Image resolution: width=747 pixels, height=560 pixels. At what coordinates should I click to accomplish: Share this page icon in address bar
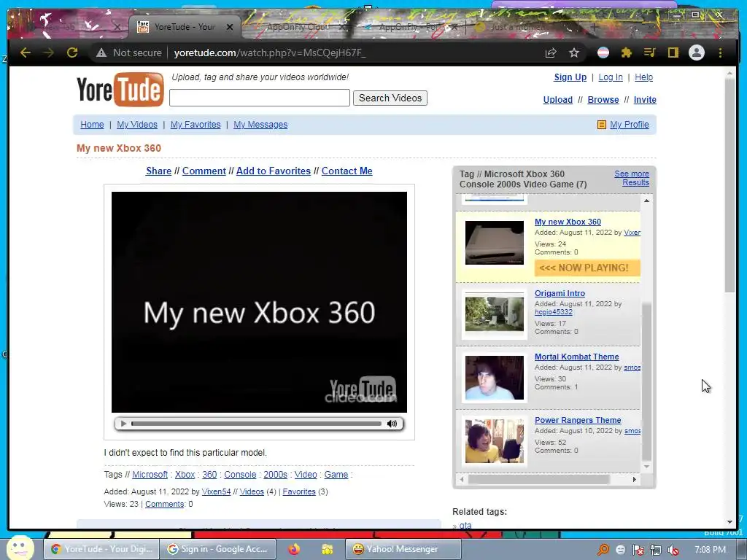(x=551, y=52)
